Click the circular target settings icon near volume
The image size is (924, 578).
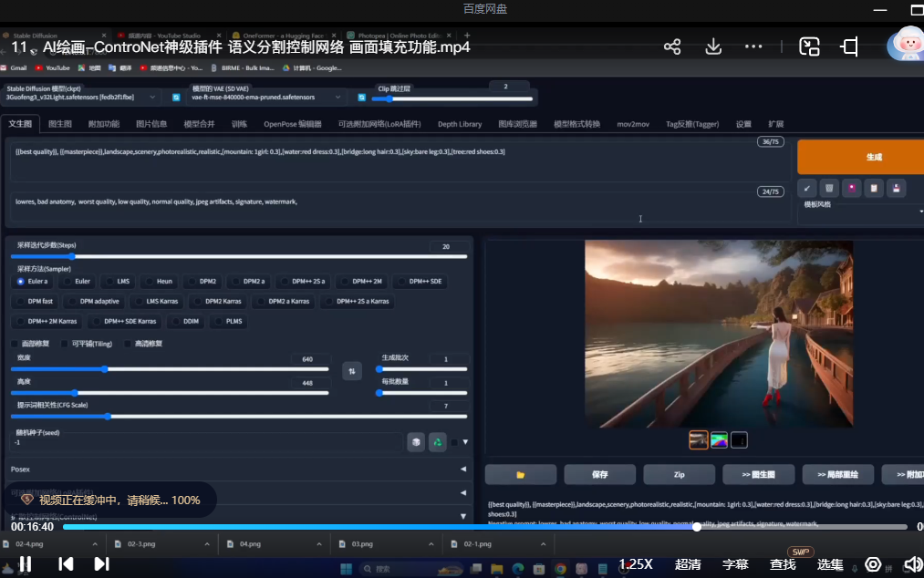[x=873, y=563]
